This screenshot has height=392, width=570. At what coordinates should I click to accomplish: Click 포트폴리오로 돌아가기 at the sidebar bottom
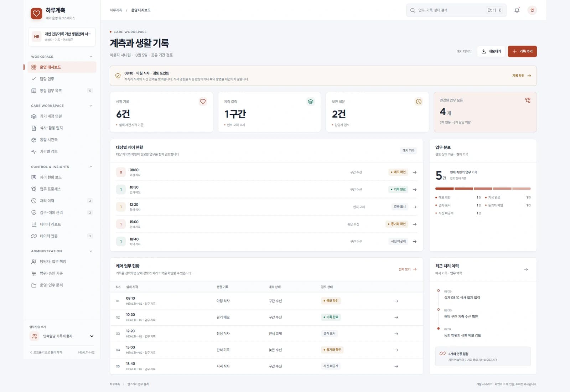(46, 352)
